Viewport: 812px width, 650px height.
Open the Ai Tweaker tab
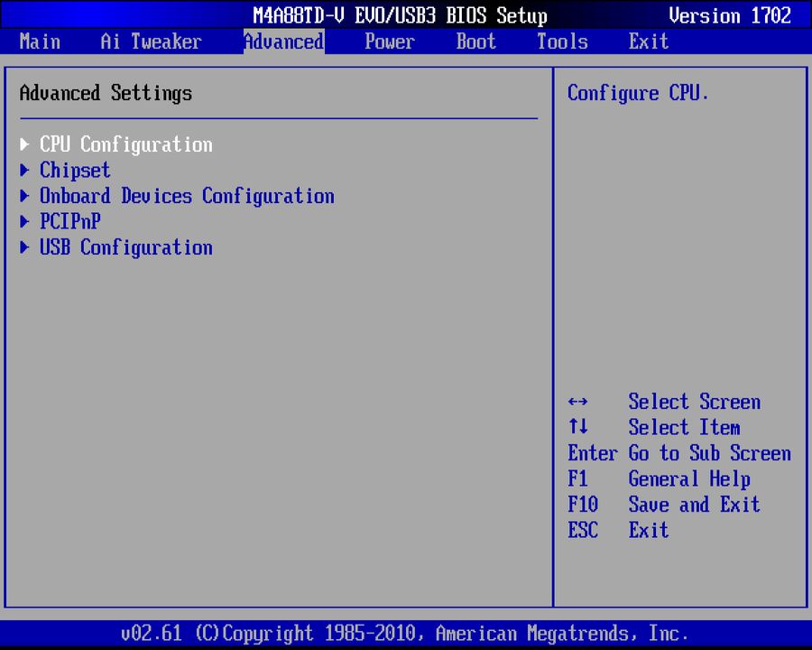(x=150, y=42)
